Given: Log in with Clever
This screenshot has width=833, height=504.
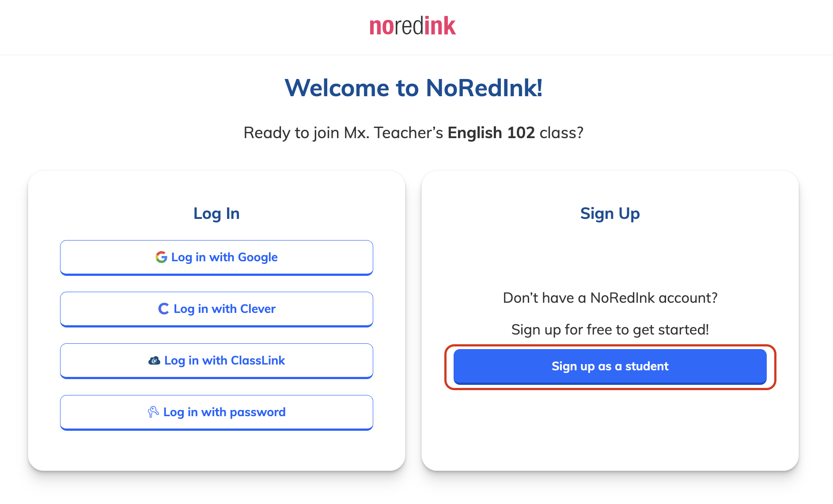Looking at the screenshot, I should pyautogui.click(x=216, y=308).
